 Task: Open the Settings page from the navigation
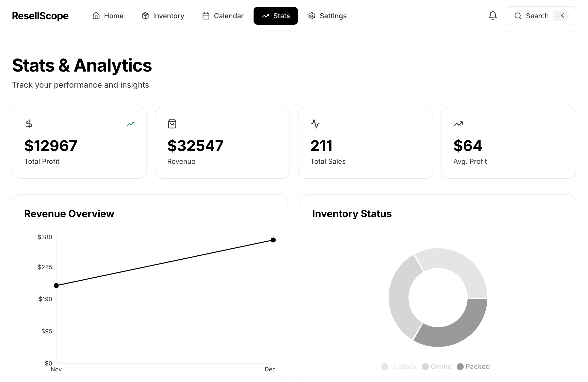click(327, 16)
